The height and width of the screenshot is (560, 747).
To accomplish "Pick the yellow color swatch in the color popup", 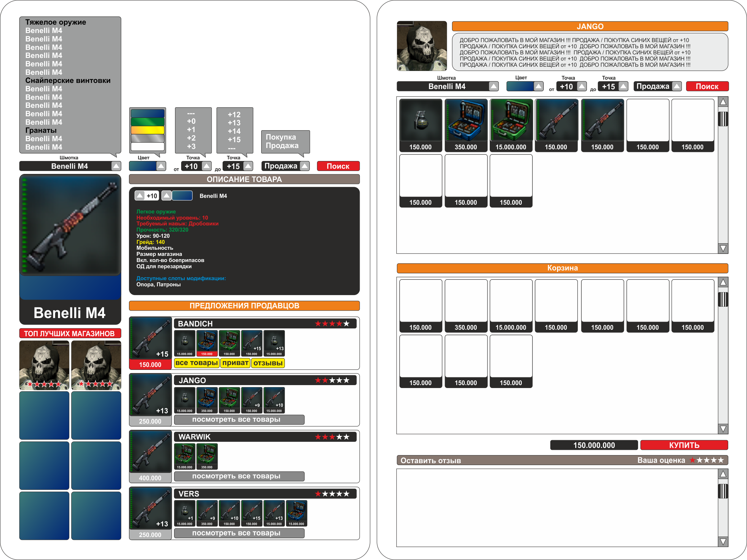I will click(x=147, y=130).
